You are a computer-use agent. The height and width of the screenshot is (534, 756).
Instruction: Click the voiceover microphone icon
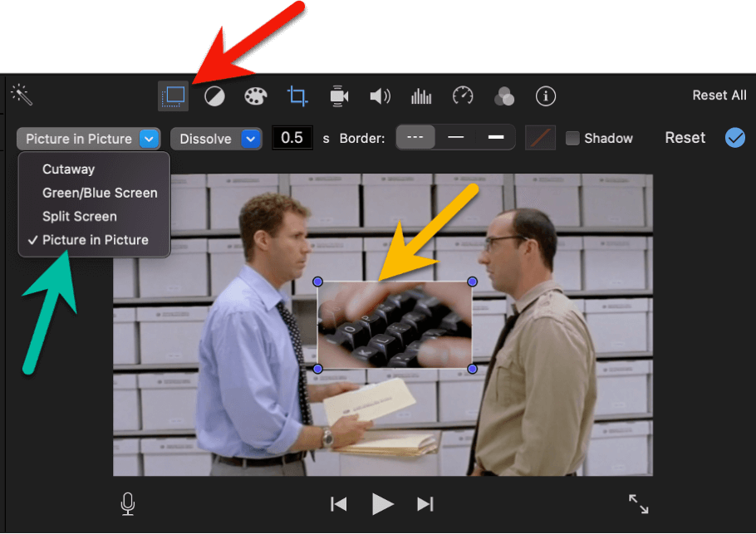[x=128, y=503]
